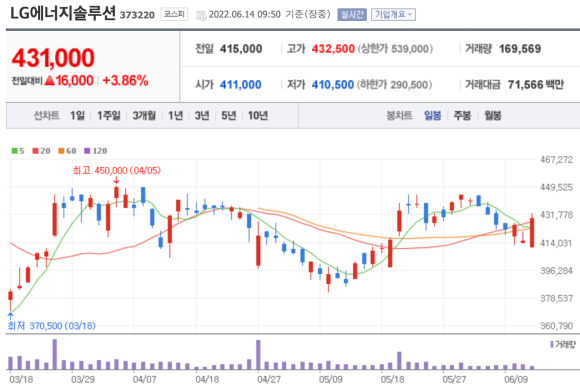580x391 pixels.
Task: Switch to 일봉 daily candle chart
Action: (433, 116)
